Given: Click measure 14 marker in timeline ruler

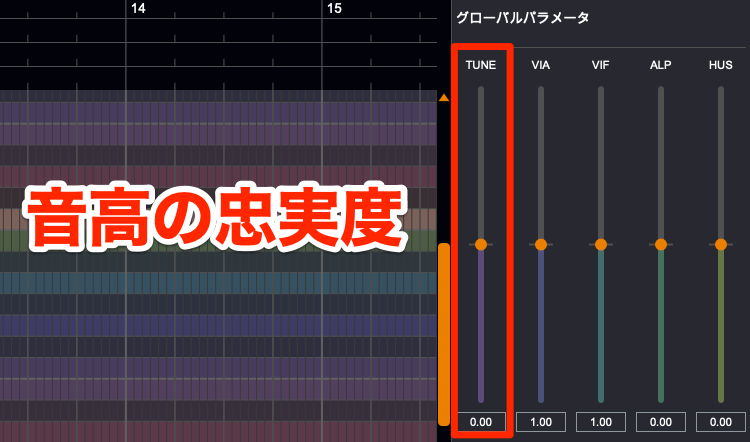Looking at the screenshot, I should pos(138,9).
